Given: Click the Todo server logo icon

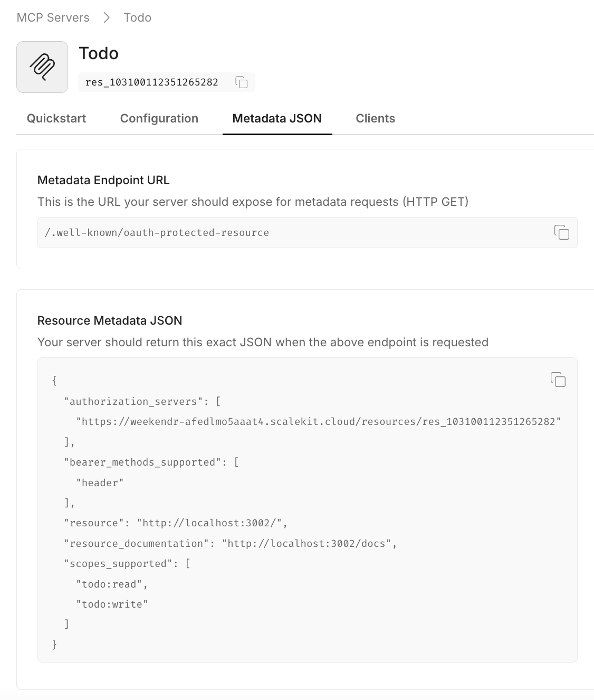Looking at the screenshot, I should (42, 67).
